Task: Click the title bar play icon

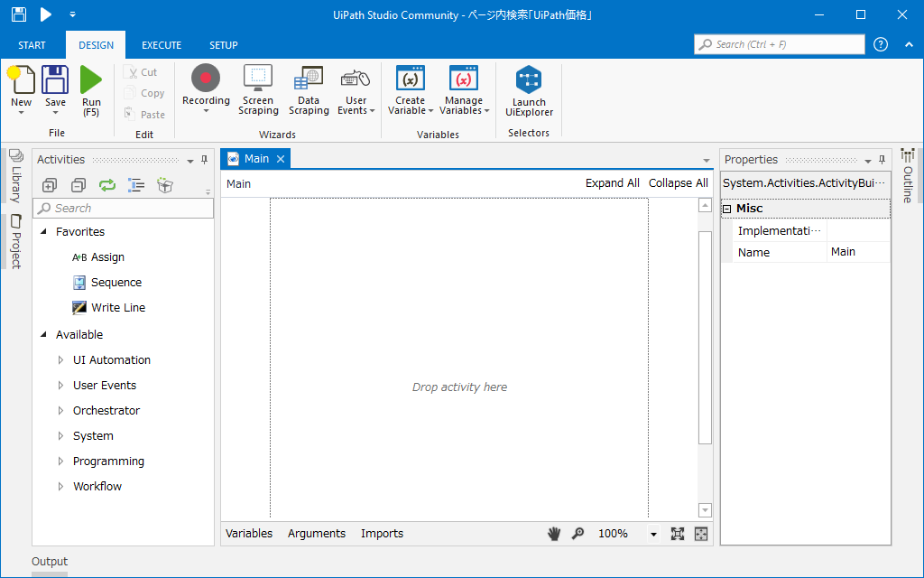Action: 45,14
